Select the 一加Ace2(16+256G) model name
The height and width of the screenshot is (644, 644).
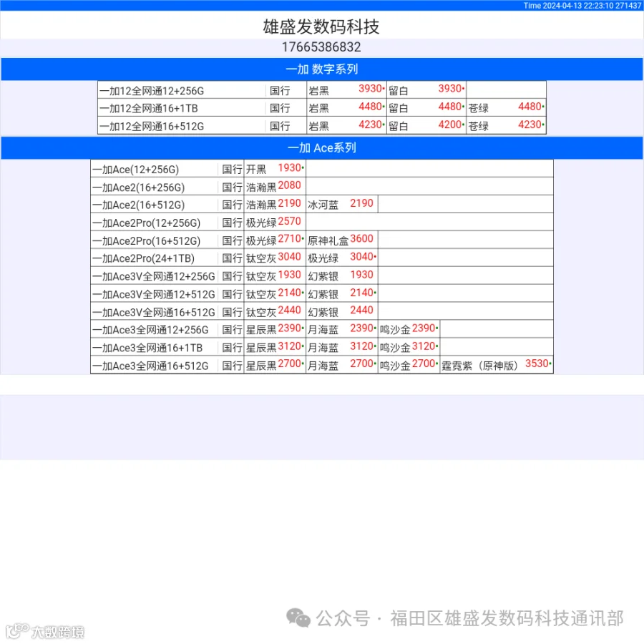pos(138,187)
